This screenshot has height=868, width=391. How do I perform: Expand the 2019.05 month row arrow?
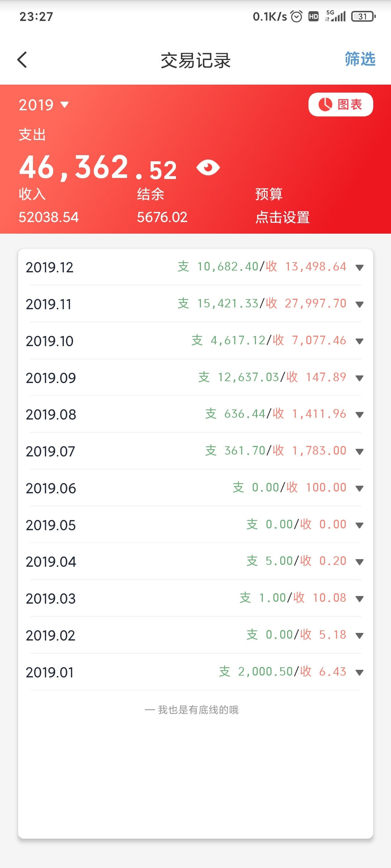click(x=360, y=526)
